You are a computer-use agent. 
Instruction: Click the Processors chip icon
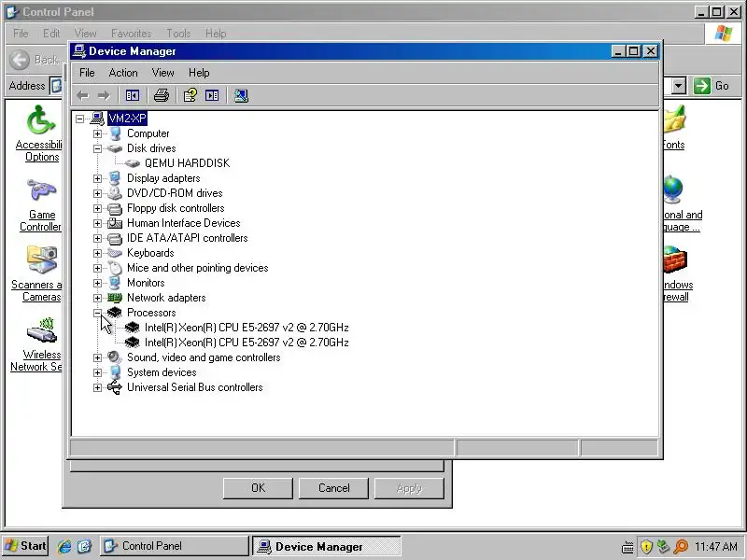tap(114, 313)
